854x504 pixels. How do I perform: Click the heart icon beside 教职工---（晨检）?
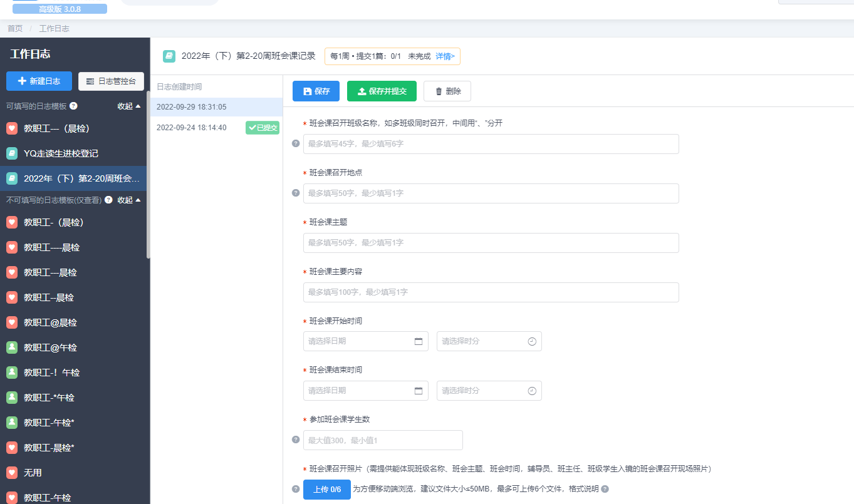[11, 128]
